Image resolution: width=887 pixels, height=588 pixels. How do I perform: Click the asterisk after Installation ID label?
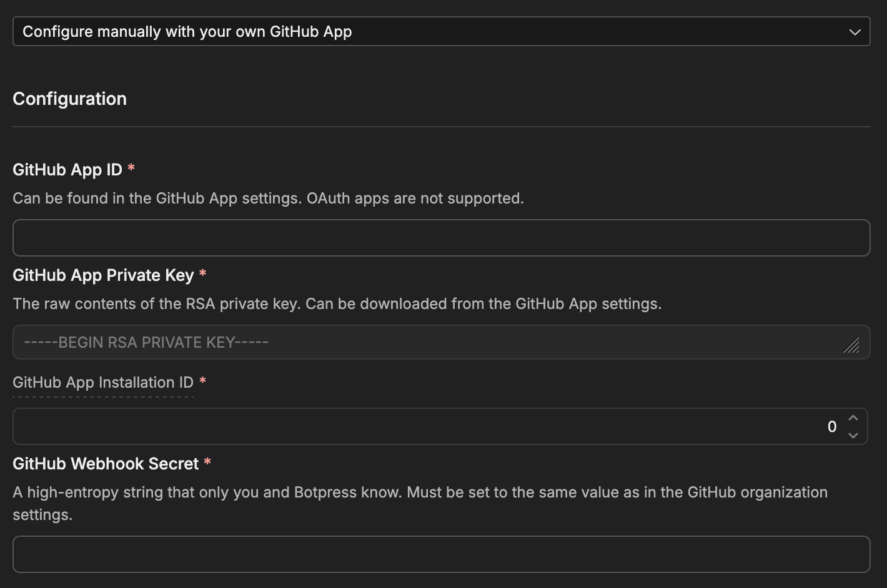point(202,381)
